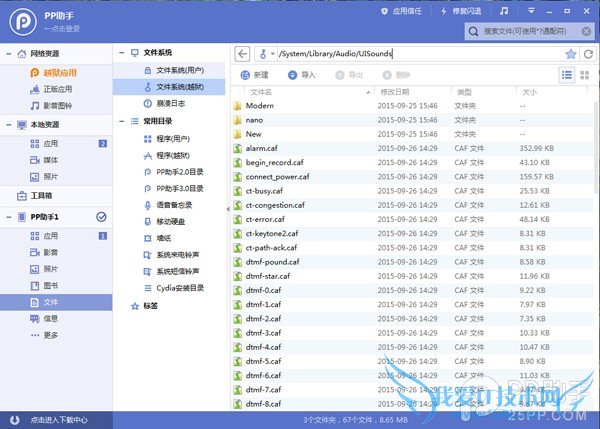Click the search files input field
600x429 pixels.
[x=530, y=31]
